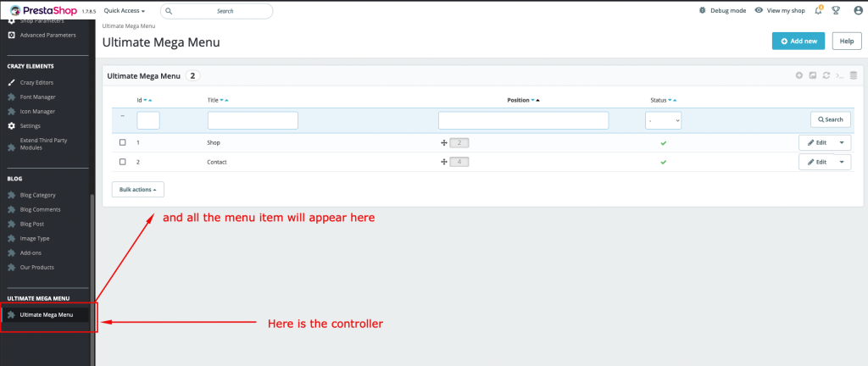Expand the Edit dropdown arrow for Shop
This screenshot has width=868, height=366.
click(842, 142)
